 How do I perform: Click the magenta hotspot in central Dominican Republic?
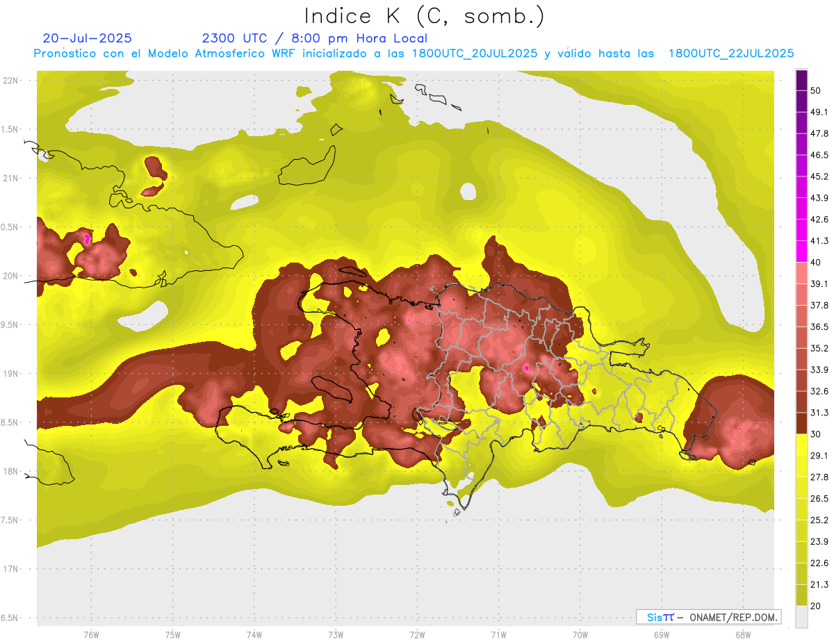pos(526,368)
